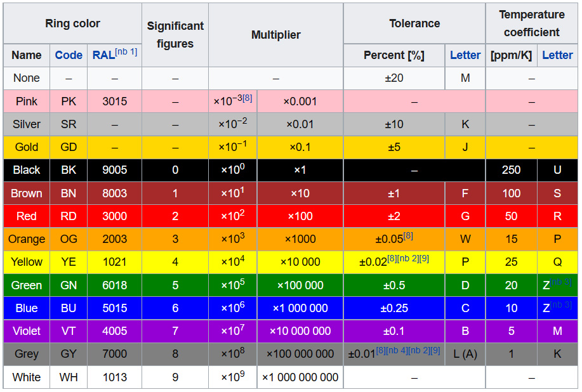The image size is (582, 392).
Task: Select the Percent [%] header cell
Action: click(x=394, y=55)
